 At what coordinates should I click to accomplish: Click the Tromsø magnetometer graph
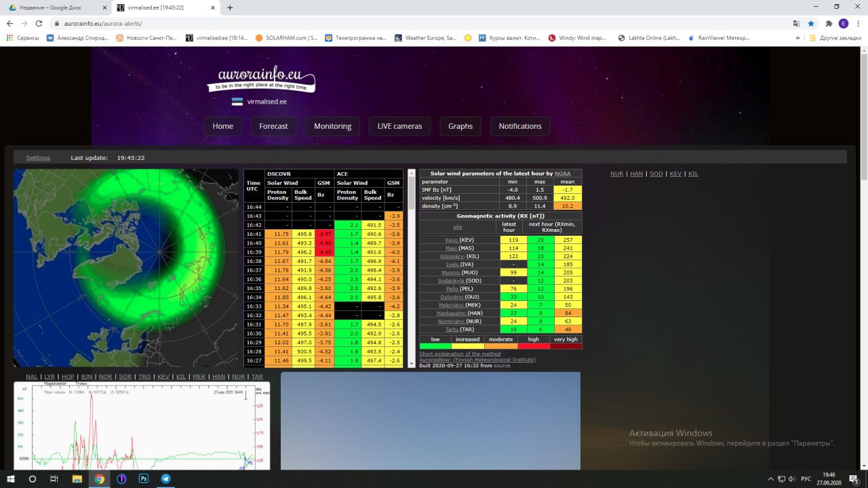[142, 426]
